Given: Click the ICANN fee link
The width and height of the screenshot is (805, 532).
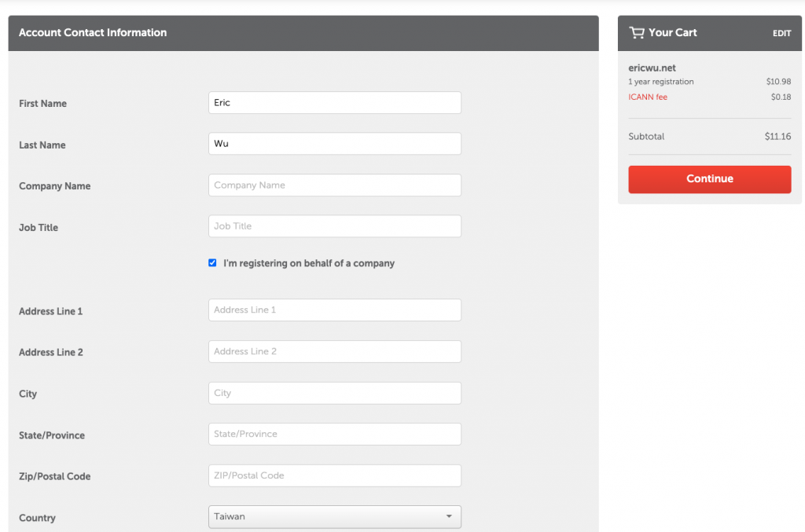Looking at the screenshot, I should pyautogui.click(x=648, y=97).
